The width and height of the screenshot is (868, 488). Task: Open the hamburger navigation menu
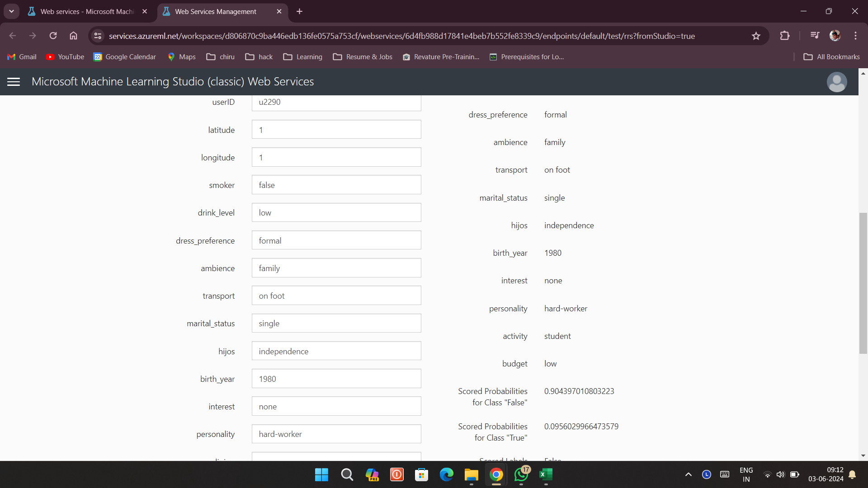coord(14,82)
